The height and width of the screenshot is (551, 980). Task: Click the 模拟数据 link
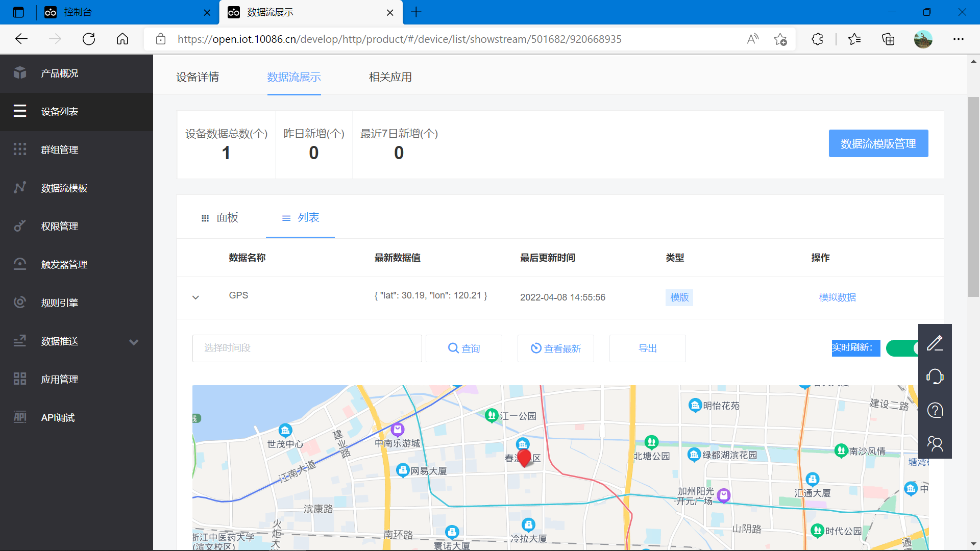tap(837, 297)
